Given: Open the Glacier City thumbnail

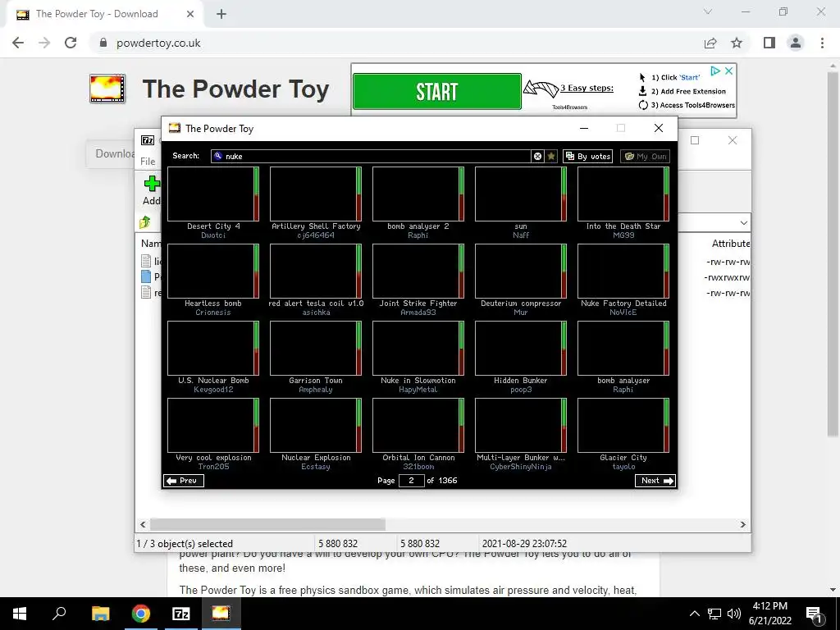Looking at the screenshot, I should pos(623,426).
